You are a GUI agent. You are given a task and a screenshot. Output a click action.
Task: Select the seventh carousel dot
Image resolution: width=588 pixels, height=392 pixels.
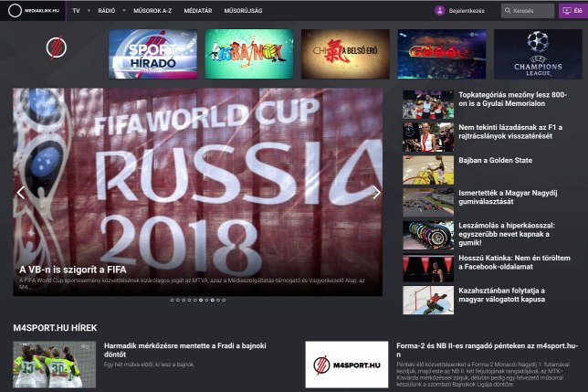(x=206, y=300)
